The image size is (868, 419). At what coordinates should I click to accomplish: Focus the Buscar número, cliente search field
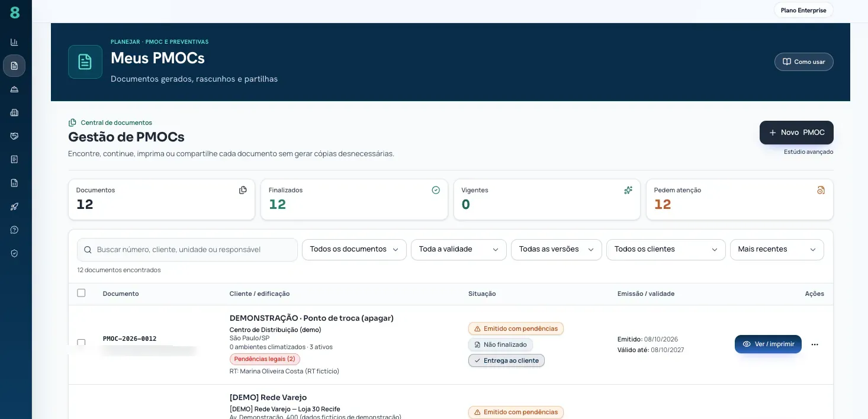tap(187, 250)
